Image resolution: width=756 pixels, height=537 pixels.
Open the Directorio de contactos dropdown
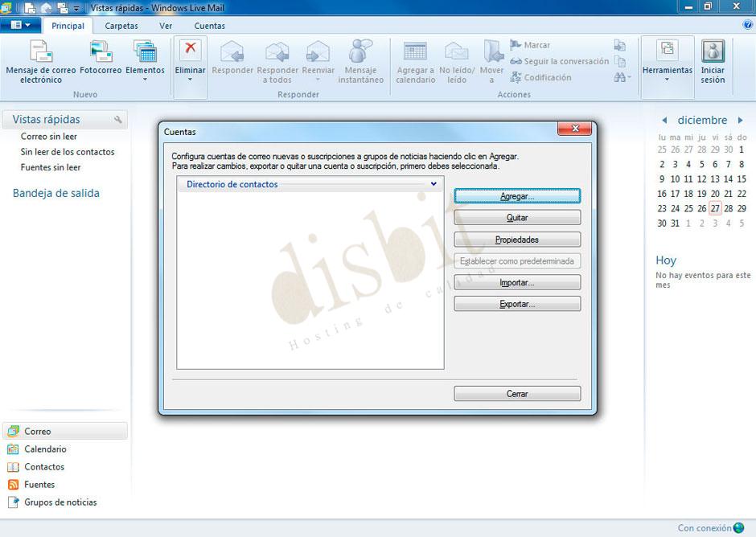point(433,184)
